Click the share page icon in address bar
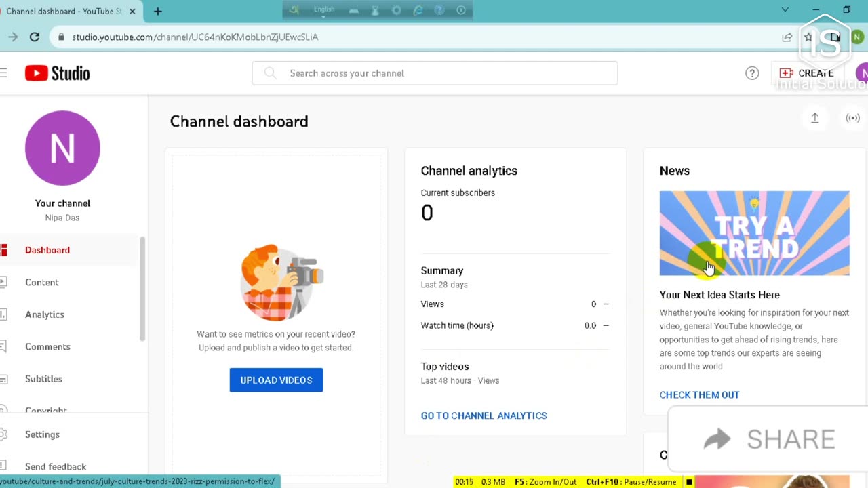The height and width of the screenshot is (488, 868). click(787, 37)
